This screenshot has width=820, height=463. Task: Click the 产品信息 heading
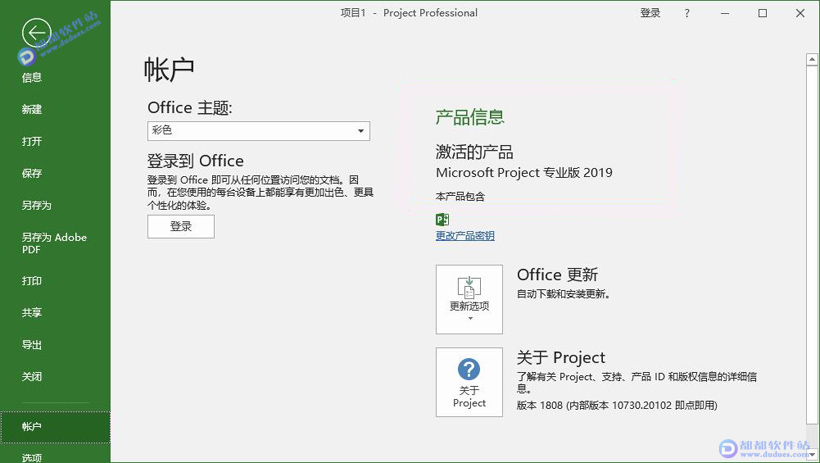click(x=470, y=117)
